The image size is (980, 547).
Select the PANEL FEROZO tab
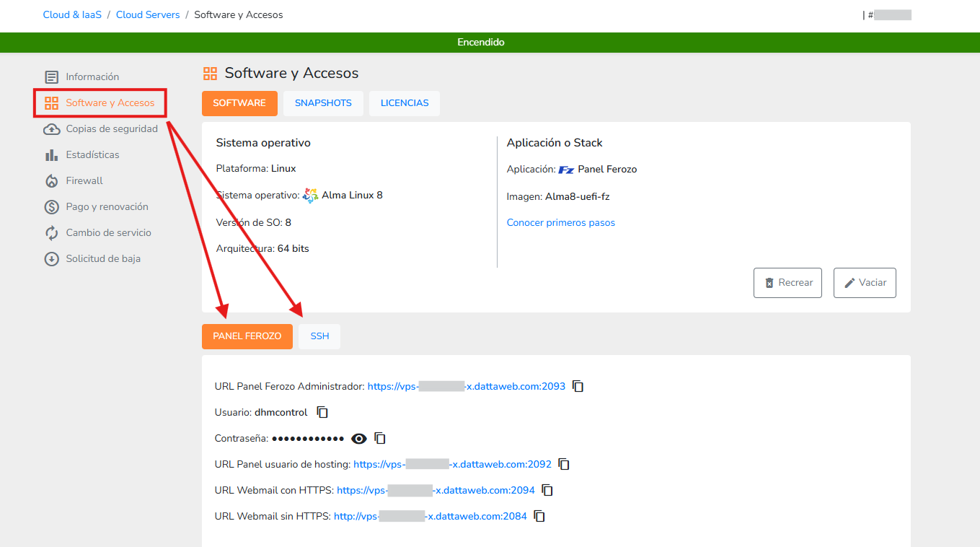tap(247, 336)
